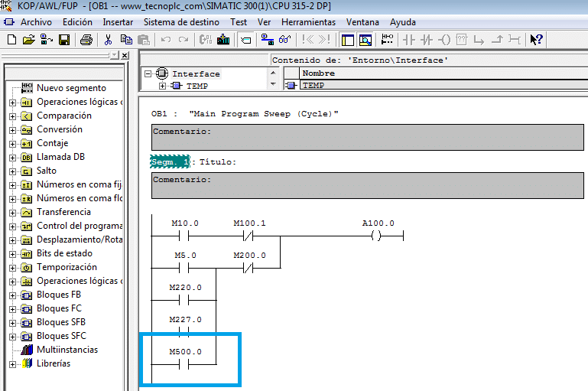588x391 pixels.
Task: Click the Redo toolbar icon
Action: point(184,39)
